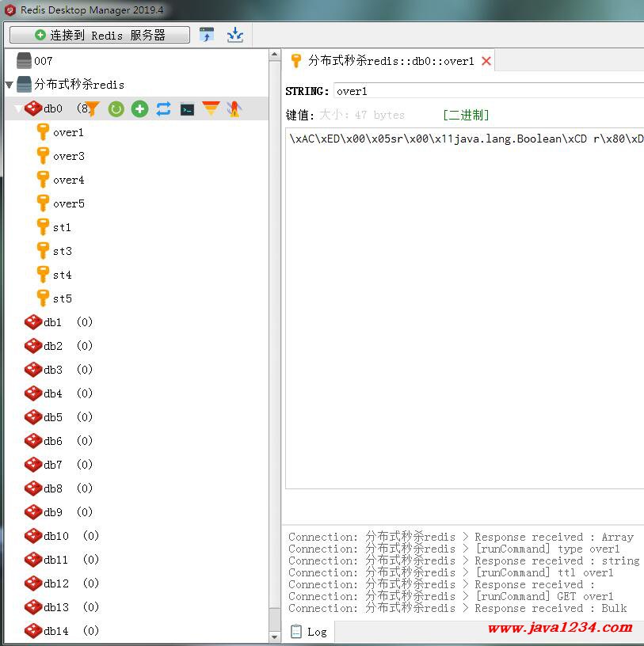Open bulk operations icon on the db0 row
Viewport: 644px width, 646px height.
pyautogui.click(x=234, y=109)
